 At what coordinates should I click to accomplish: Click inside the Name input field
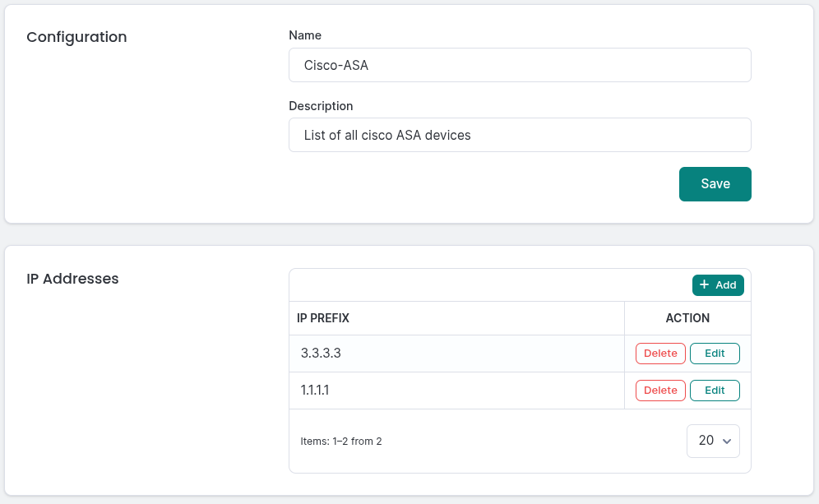coord(520,65)
